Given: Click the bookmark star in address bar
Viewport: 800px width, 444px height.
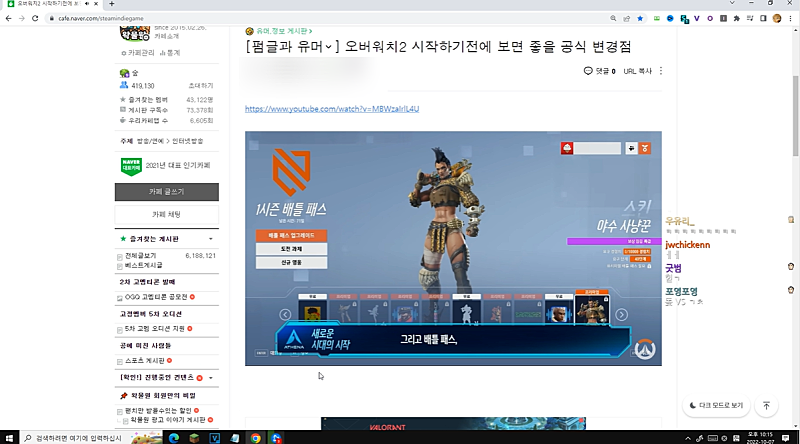Looking at the screenshot, I should click(640, 18).
